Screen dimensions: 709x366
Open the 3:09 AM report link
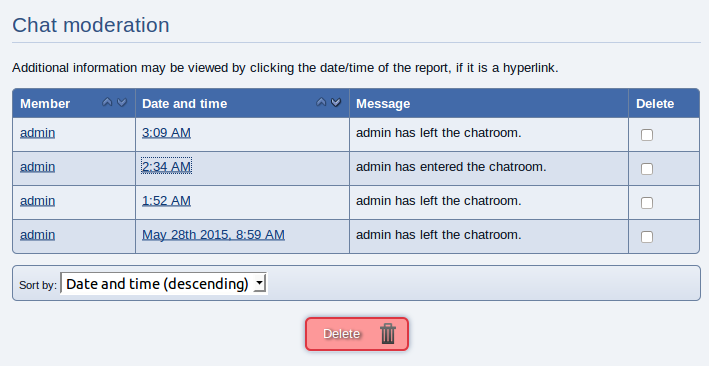(x=166, y=133)
